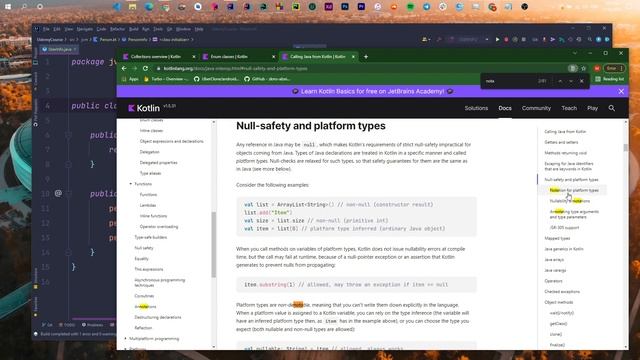Open the Apps bookmarks shortcut
640x360 pixels.
point(130,79)
